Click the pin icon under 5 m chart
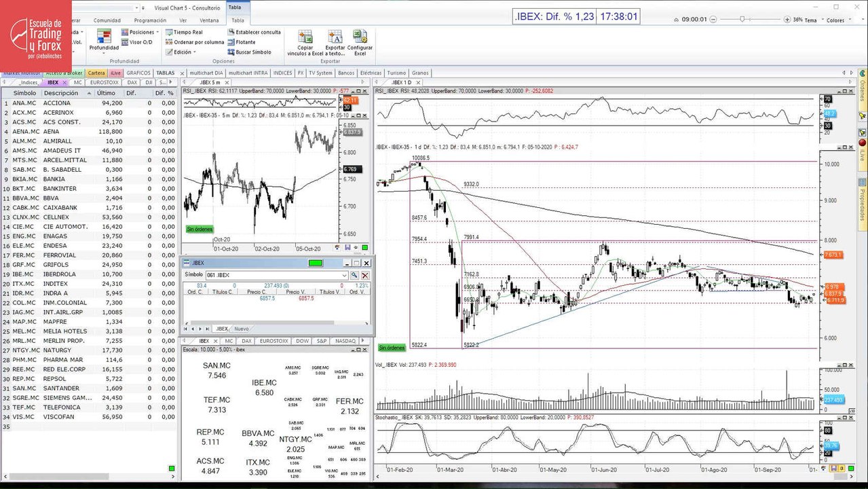The height and width of the screenshot is (489, 868). click(x=356, y=248)
